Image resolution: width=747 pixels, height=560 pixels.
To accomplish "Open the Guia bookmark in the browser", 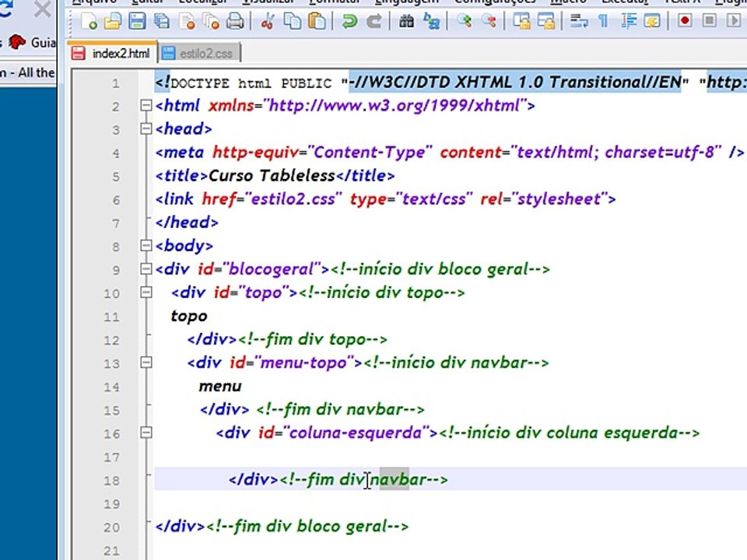I will click(33, 42).
